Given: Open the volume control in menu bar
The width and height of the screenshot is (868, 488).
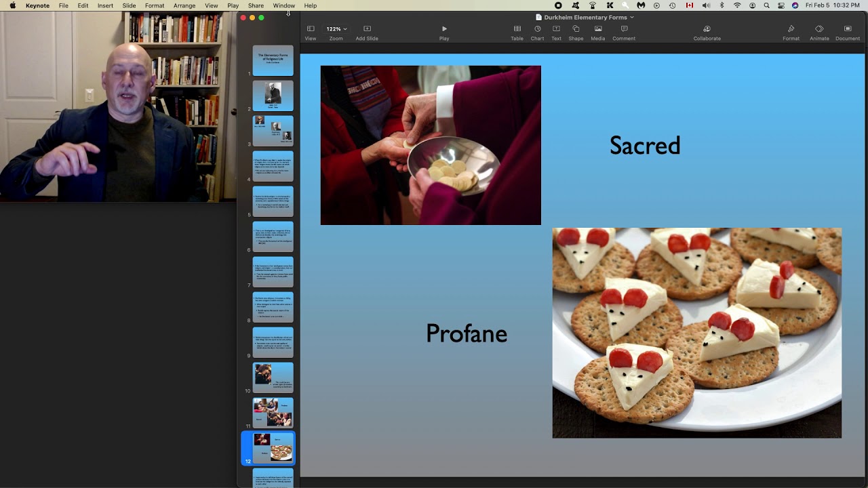Looking at the screenshot, I should click(x=706, y=5).
